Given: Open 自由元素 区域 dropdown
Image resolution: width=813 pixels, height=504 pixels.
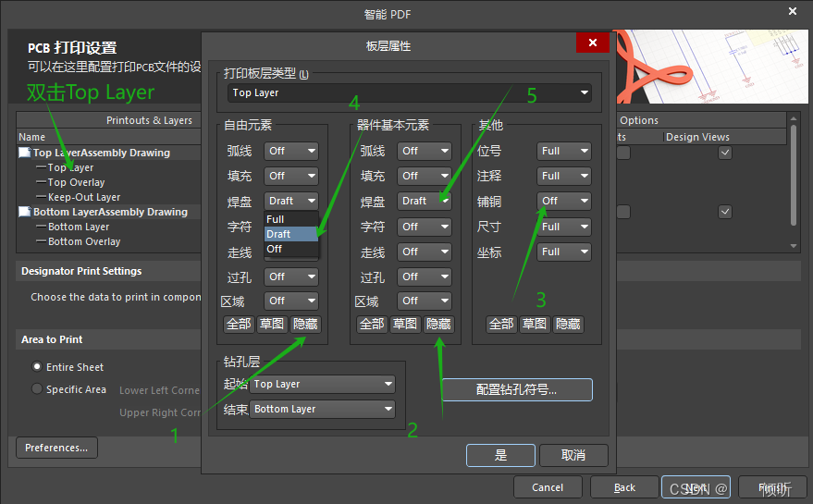Looking at the screenshot, I should point(290,301).
